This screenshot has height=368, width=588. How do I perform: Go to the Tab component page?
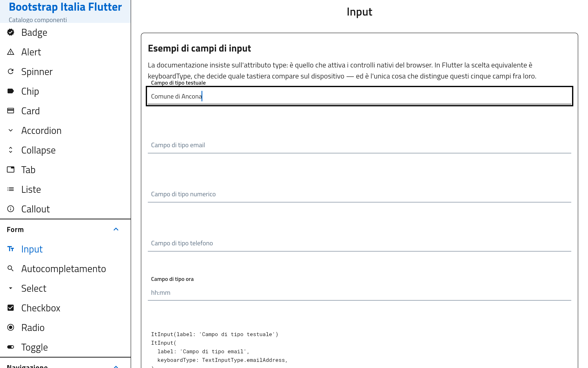(x=65, y=170)
